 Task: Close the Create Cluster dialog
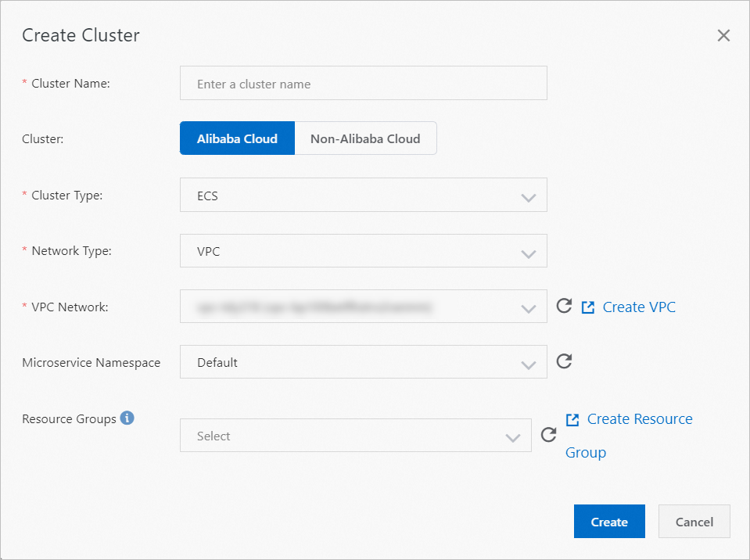[723, 35]
